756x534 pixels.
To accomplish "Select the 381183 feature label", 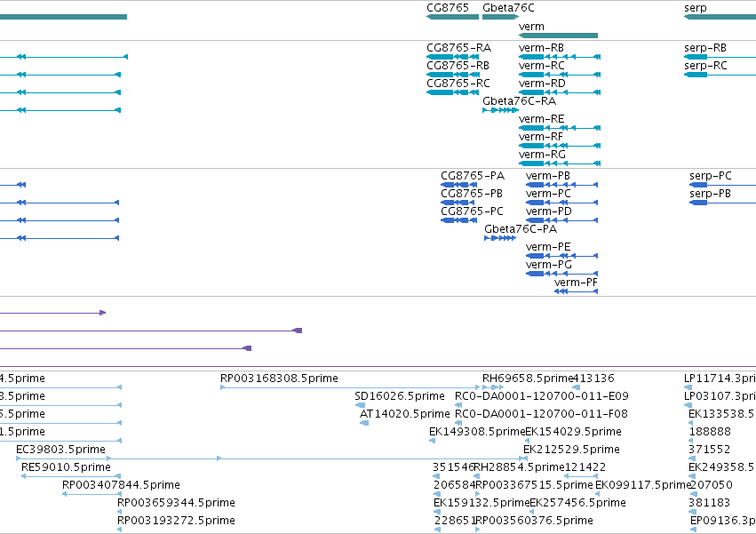I will tap(709, 503).
